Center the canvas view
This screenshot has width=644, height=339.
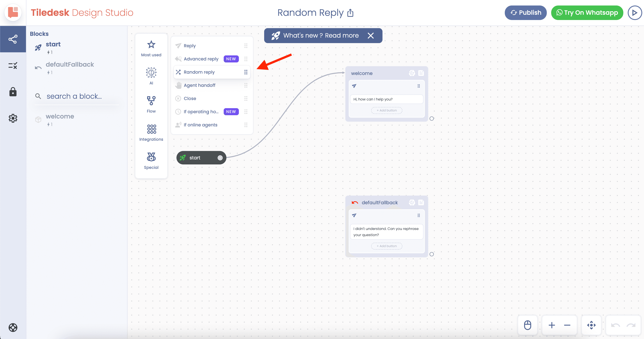(x=591, y=325)
